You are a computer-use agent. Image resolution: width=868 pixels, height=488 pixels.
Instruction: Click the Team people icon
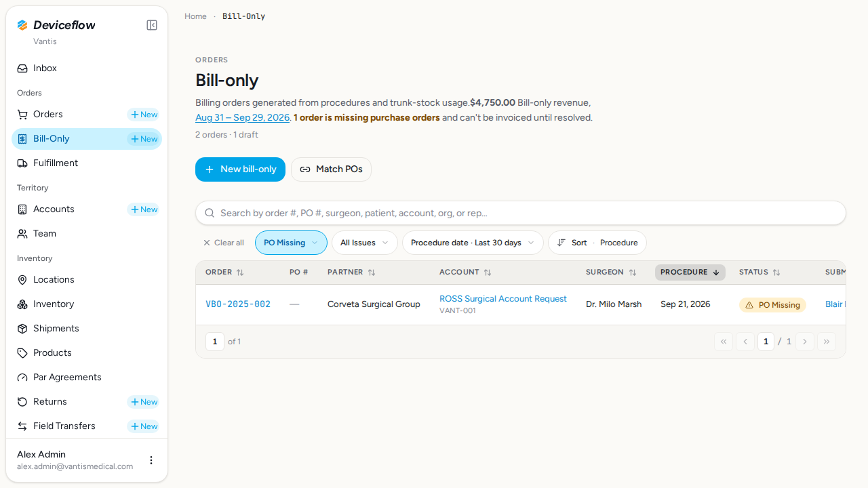coord(22,234)
